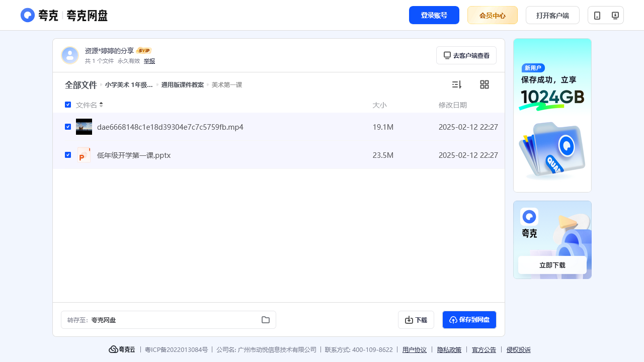Open the mobile phone client icon

click(x=597, y=16)
